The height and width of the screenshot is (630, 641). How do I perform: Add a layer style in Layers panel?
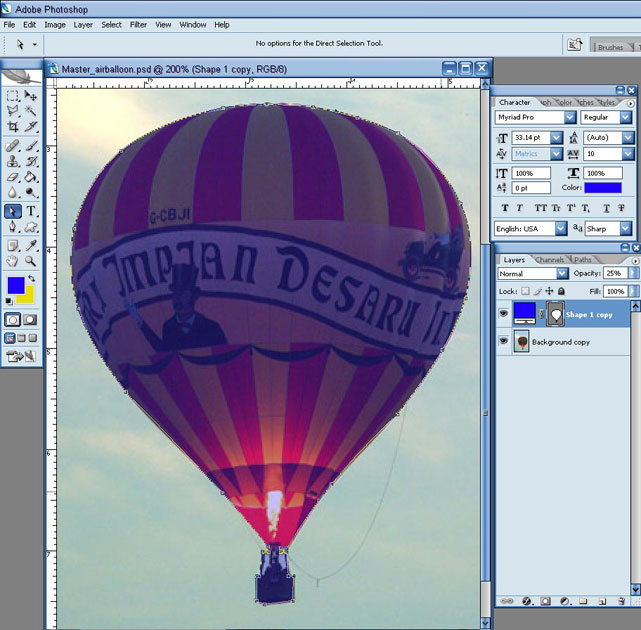[x=527, y=601]
